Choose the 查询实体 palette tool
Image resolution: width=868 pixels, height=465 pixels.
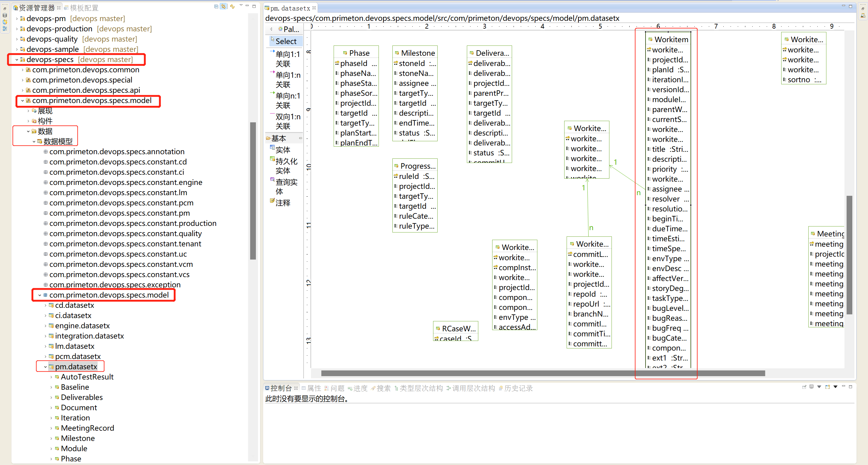pos(286,186)
